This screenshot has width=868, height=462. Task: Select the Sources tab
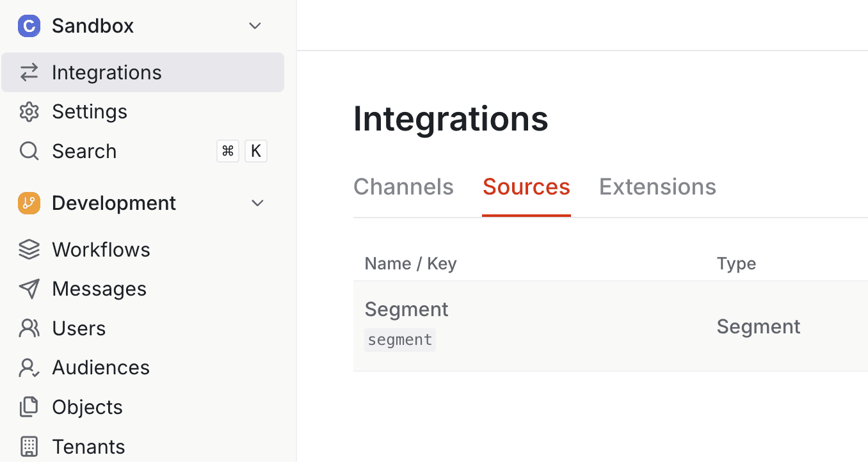coord(526,187)
